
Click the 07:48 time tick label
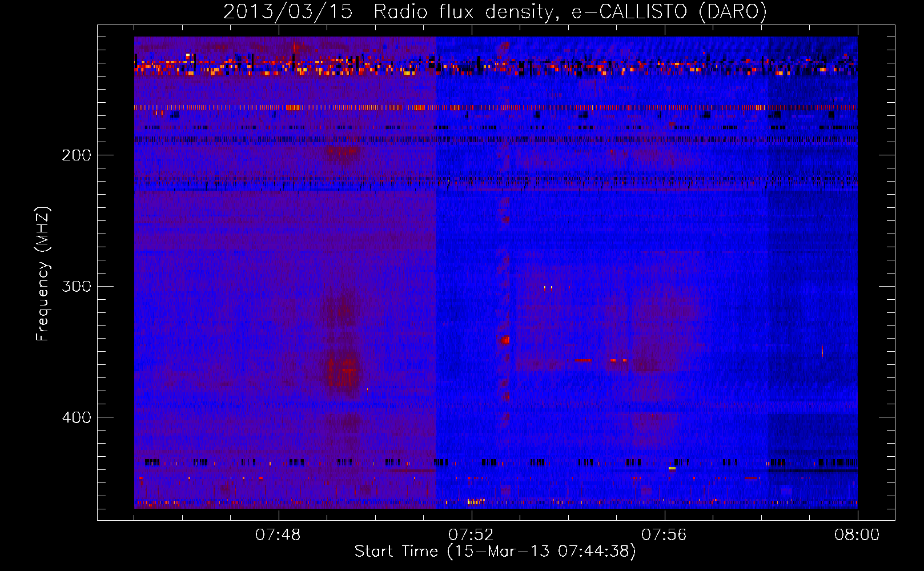(278, 535)
